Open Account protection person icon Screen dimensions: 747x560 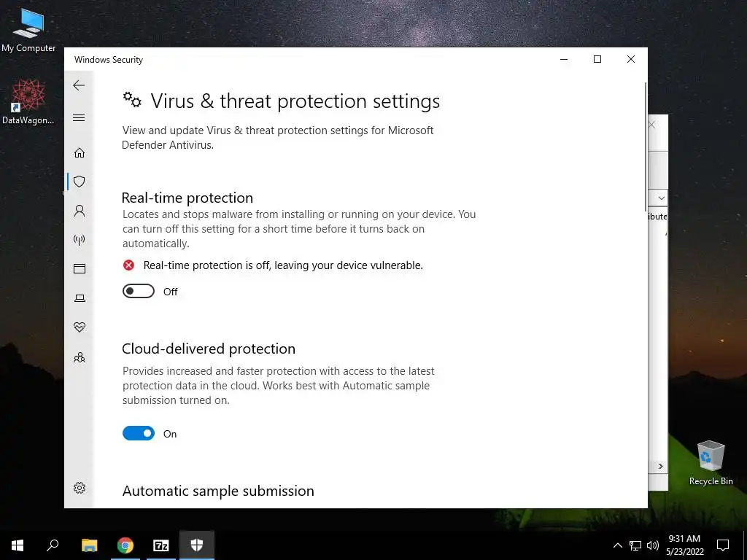80,211
